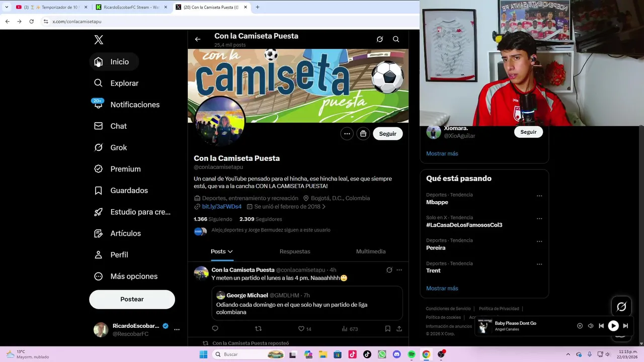This screenshot has height=362, width=644.
Task: Click the Postear button
Action: 132,299
